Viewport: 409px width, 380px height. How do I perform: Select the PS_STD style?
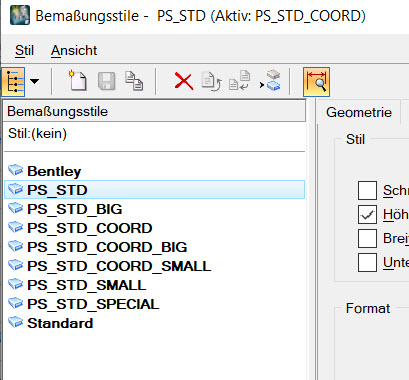155,190
